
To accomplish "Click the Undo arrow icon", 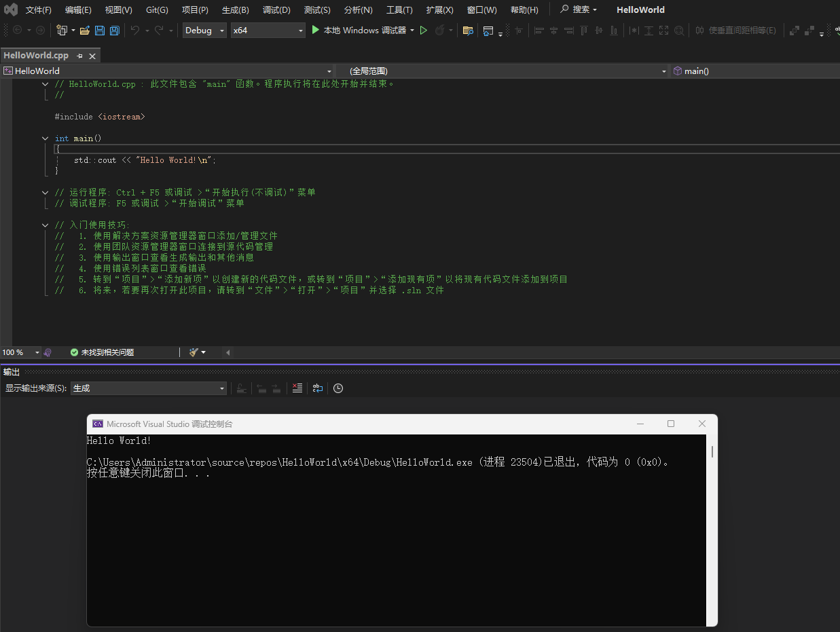I will [x=134, y=30].
